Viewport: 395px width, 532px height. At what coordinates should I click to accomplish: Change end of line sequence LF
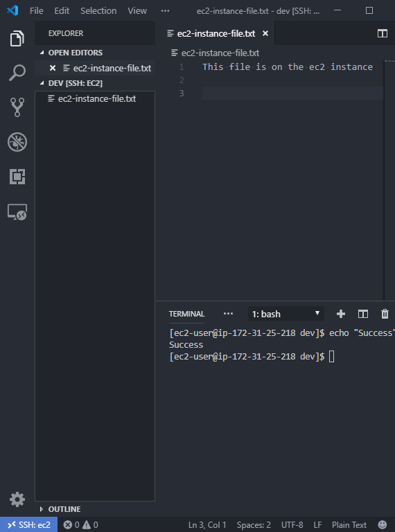[317, 524]
